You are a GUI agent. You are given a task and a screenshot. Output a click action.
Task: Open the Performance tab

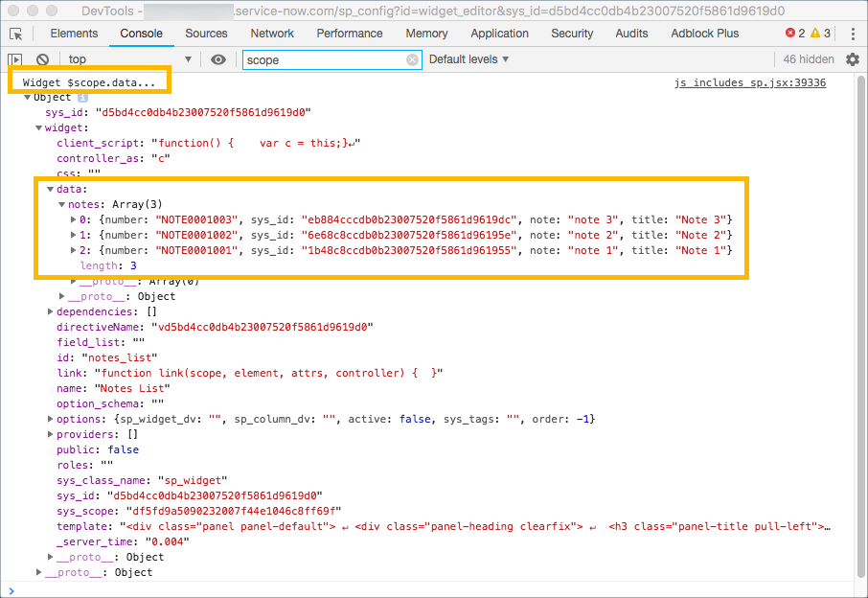click(350, 34)
